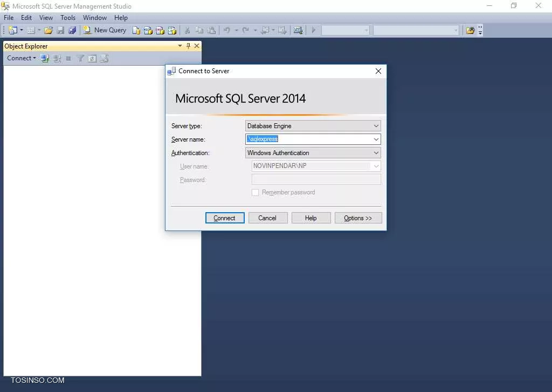552x392 pixels.
Task: Click the Activity Monitor icon
Action: 298,30
